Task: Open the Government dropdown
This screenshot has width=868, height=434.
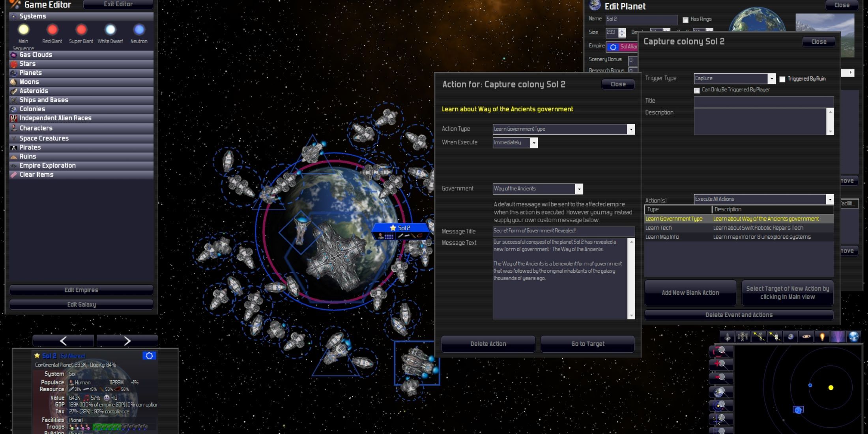Action: click(x=538, y=189)
